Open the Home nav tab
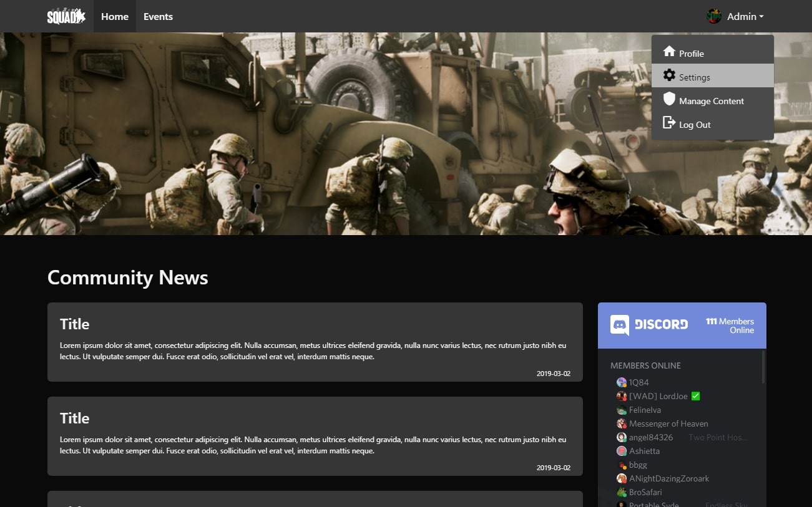 [x=115, y=16]
